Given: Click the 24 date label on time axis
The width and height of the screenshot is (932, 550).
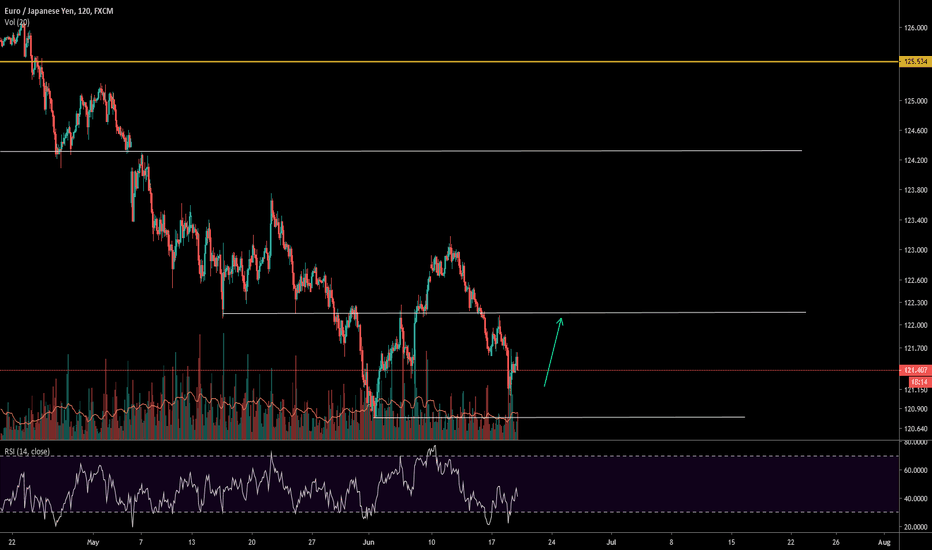Looking at the screenshot, I should 552,542.
